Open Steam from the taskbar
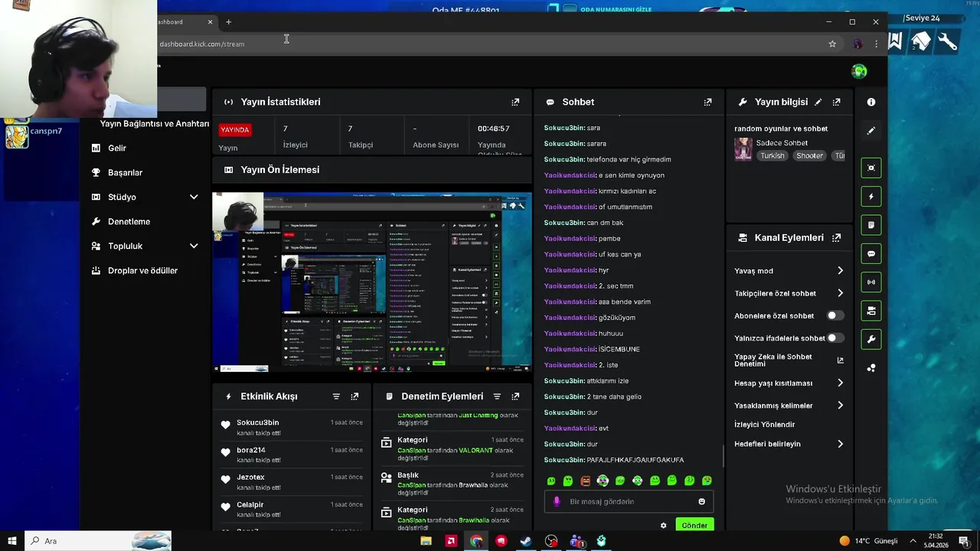Image resolution: width=980 pixels, height=551 pixels. pyautogui.click(x=526, y=541)
